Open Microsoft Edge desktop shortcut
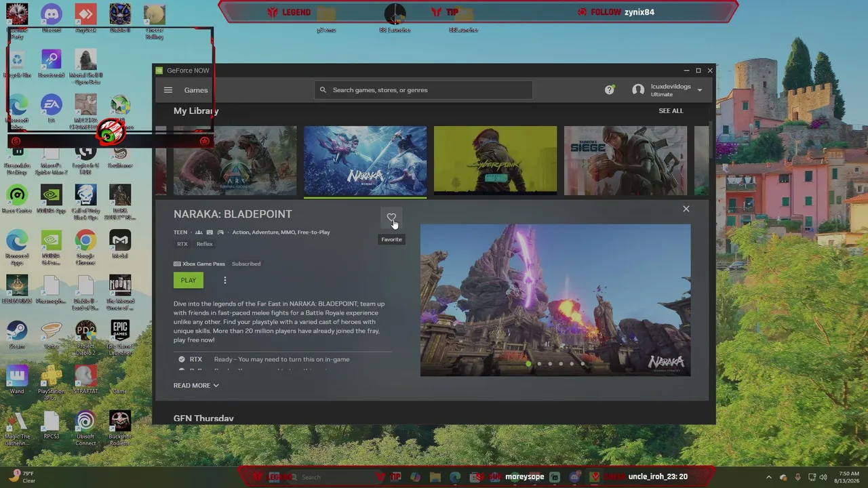Screen dimensions: 868x488 click(17, 111)
